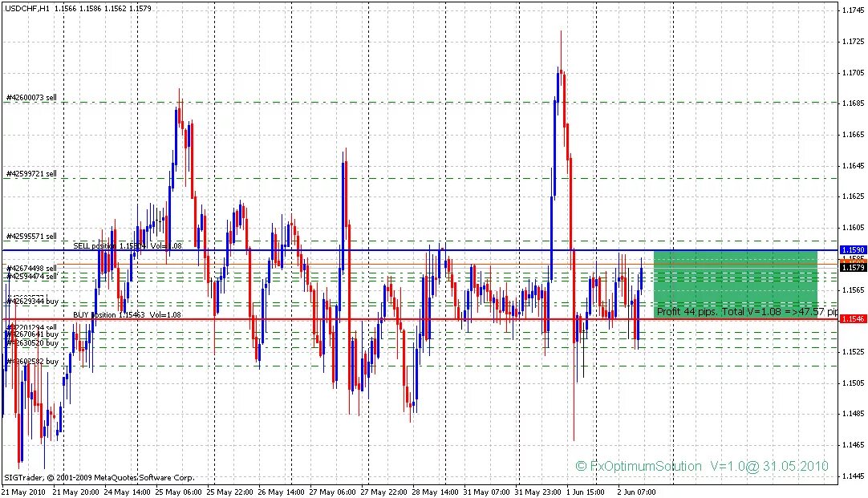The height and width of the screenshot is (498, 868).
Task: Select the order label #42201294 sell
Action: [31, 327]
